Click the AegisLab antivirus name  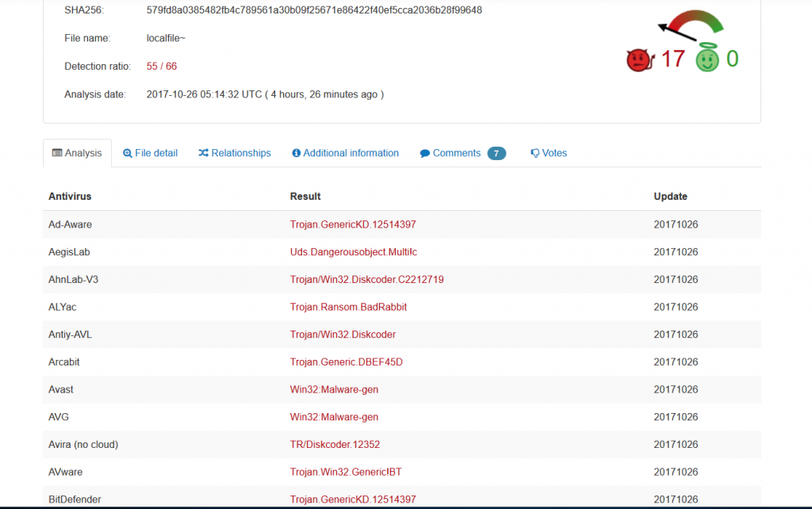coord(69,251)
